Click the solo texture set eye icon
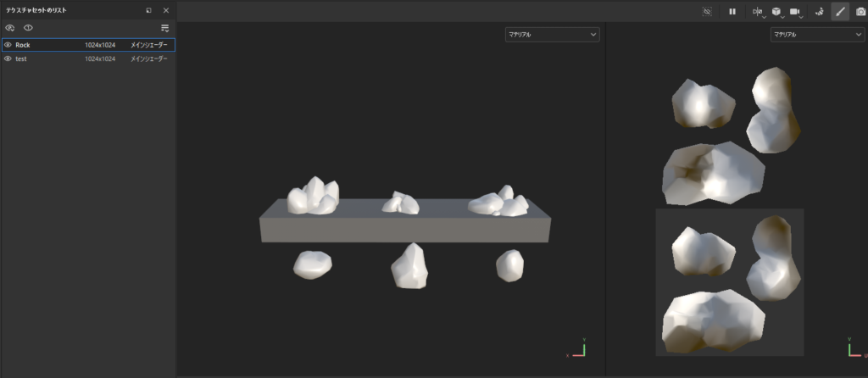The width and height of the screenshot is (868, 378). click(28, 28)
